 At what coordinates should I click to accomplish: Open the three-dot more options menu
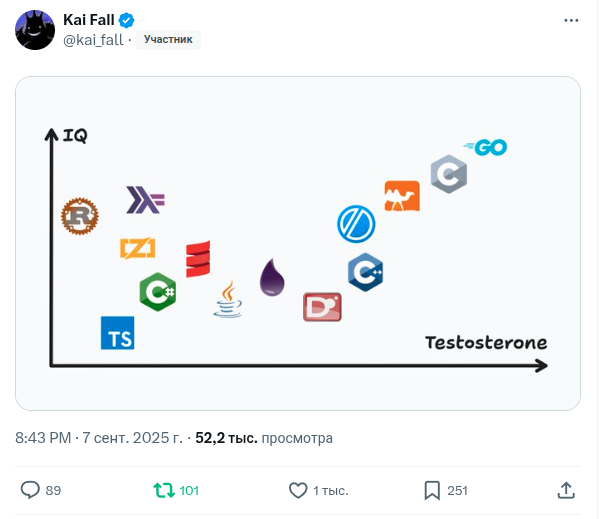571,20
